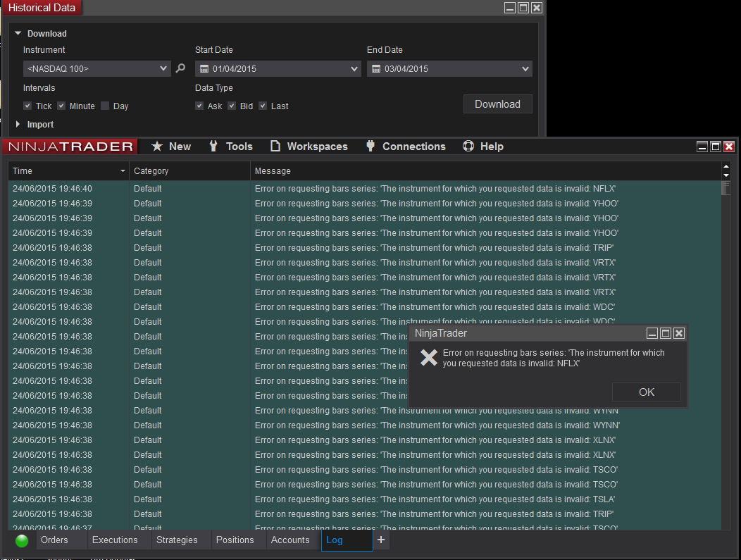Viewport: 741px width, 560px height.
Task: Click log scrollbar up arrow
Action: 726,166
